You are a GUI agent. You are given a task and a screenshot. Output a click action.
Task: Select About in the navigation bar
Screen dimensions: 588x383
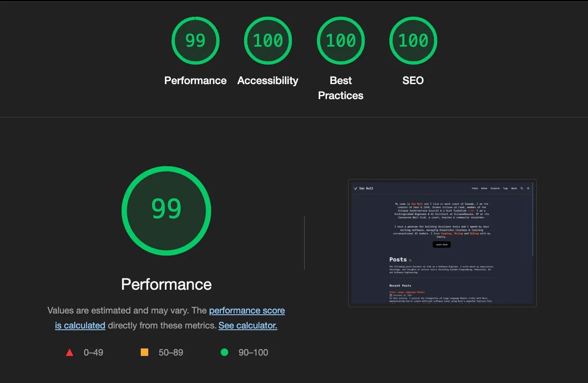point(514,188)
